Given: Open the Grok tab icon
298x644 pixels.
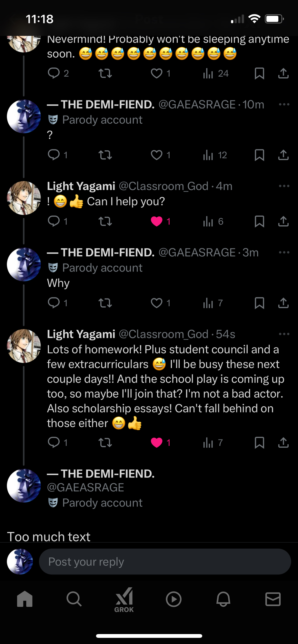Looking at the screenshot, I should 124,600.
